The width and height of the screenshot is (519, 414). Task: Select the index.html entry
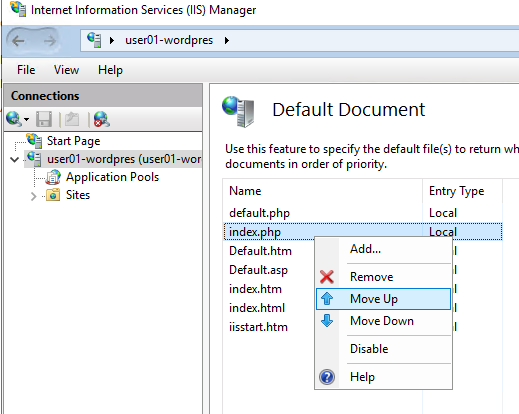point(257,308)
